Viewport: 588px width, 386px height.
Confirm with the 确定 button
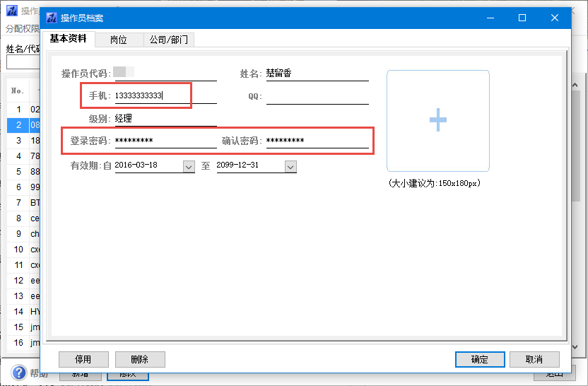480,359
